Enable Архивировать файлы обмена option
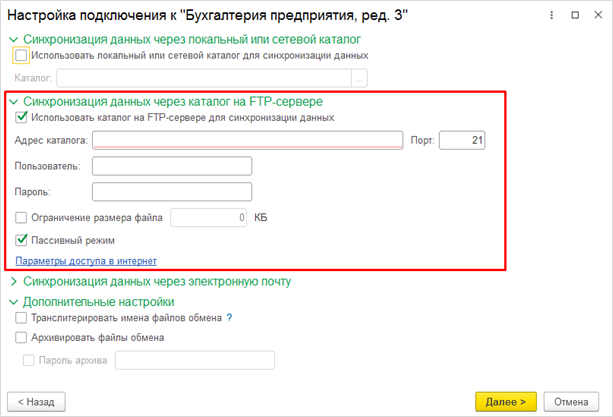Screen dimensions: 613x417 (22, 338)
